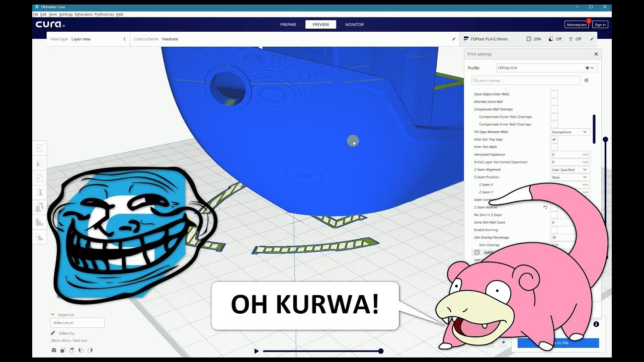Open the Marketplace

pyautogui.click(x=577, y=25)
